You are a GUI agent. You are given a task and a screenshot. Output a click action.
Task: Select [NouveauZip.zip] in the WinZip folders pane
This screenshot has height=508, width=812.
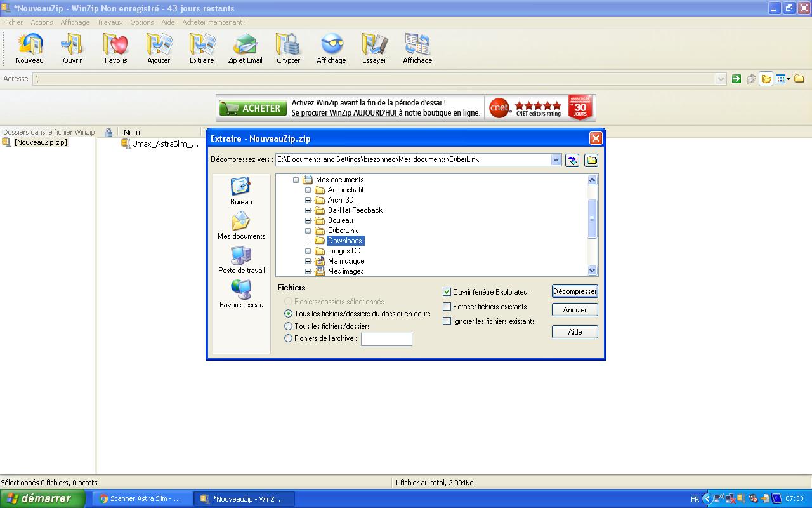tap(41, 142)
